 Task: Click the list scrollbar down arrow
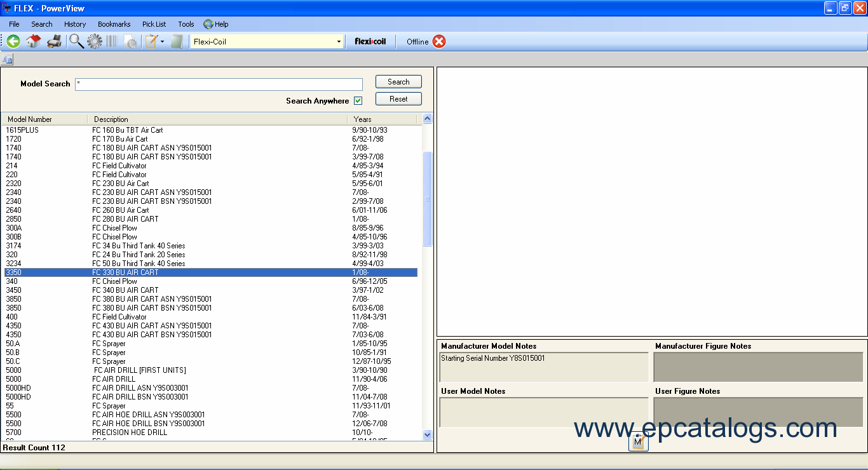click(427, 435)
